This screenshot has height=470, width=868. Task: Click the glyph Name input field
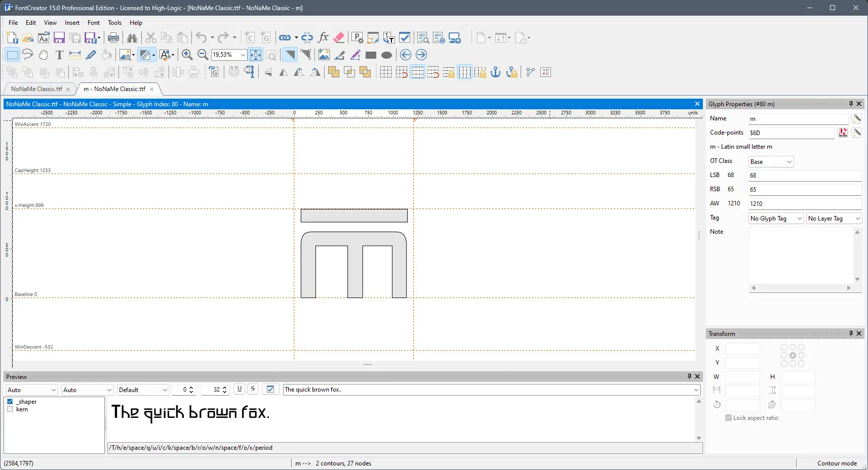(798, 119)
